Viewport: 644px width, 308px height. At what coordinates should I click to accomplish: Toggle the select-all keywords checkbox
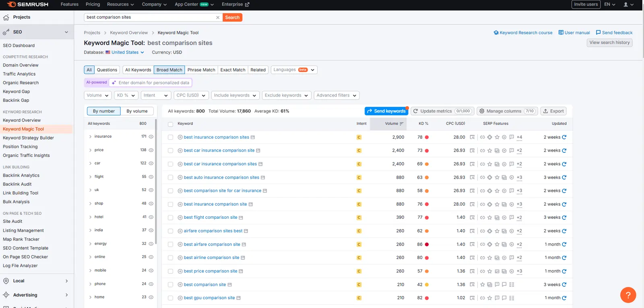point(170,124)
